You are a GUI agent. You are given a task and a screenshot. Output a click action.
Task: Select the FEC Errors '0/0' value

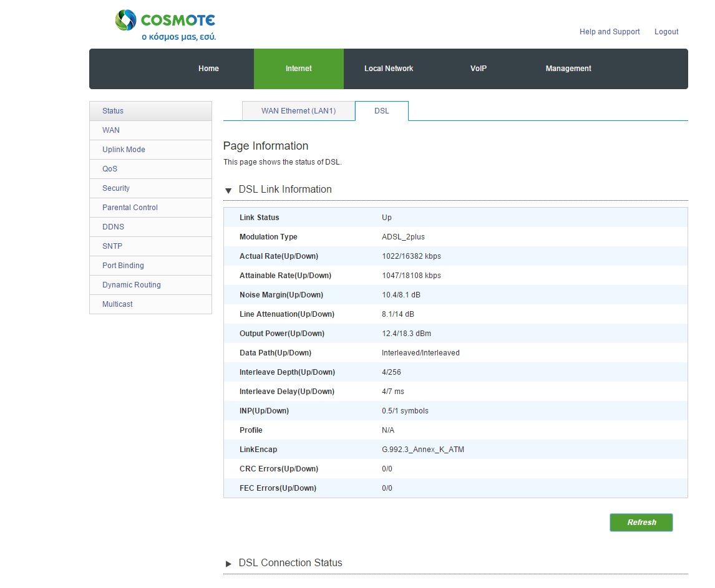387,488
